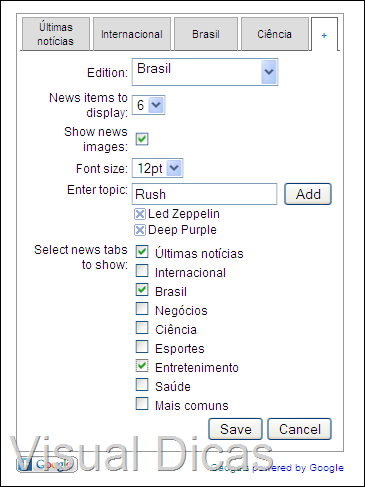Open the plus tab to add settings
This screenshot has height=487, width=365.
(x=324, y=35)
